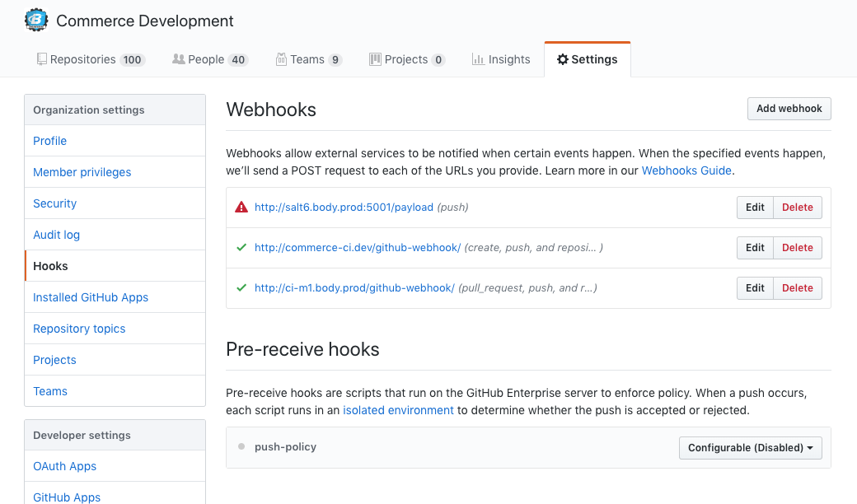Click the Commerce Development organization name
Screen dimensions: 857x504
(x=145, y=21)
